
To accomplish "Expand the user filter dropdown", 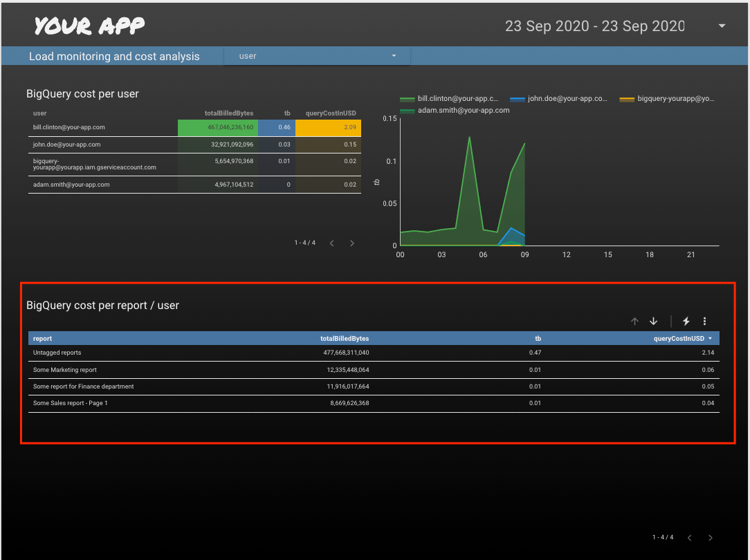I will (x=394, y=56).
